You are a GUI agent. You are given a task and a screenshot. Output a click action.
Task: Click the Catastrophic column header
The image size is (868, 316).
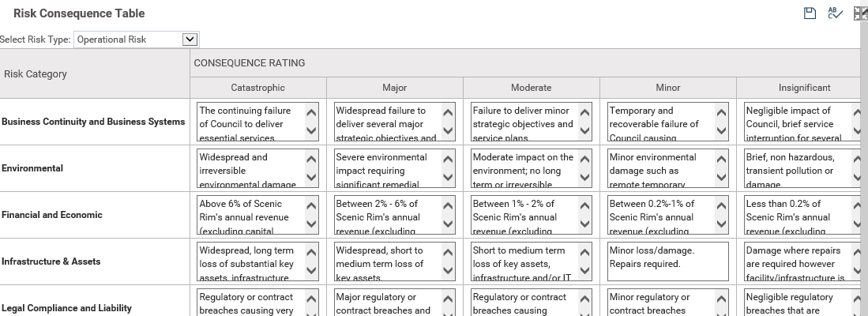257,88
